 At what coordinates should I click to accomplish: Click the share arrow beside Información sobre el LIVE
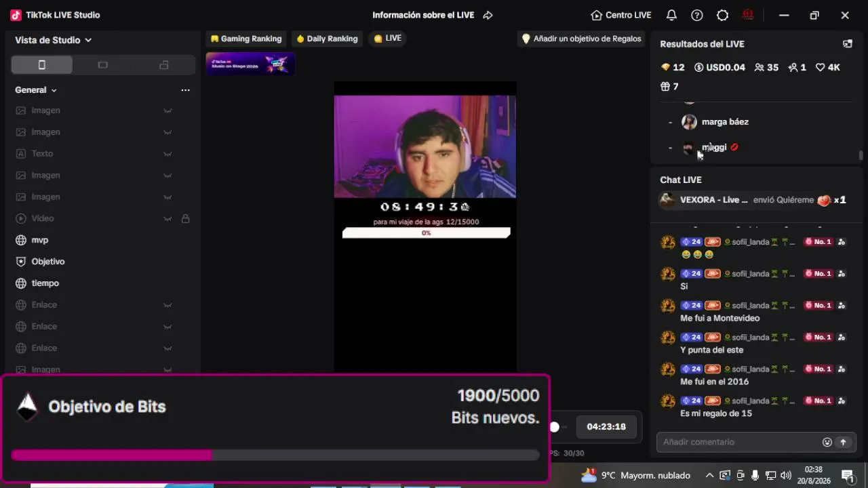pyautogui.click(x=488, y=15)
